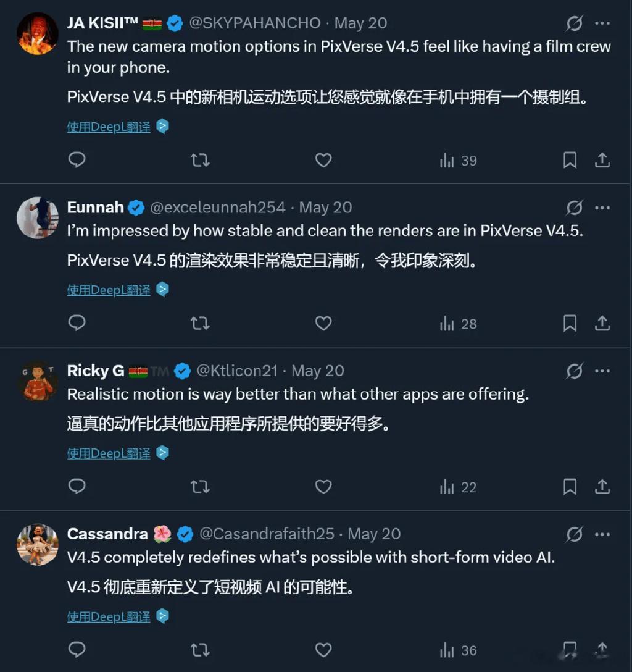The height and width of the screenshot is (672, 632).
Task: Open the Grok icon on Ricky G's tweet
Action: click(x=574, y=371)
